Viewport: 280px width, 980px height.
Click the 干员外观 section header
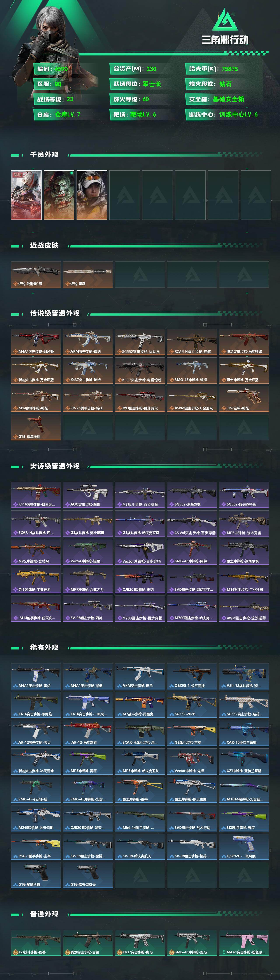(x=44, y=154)
